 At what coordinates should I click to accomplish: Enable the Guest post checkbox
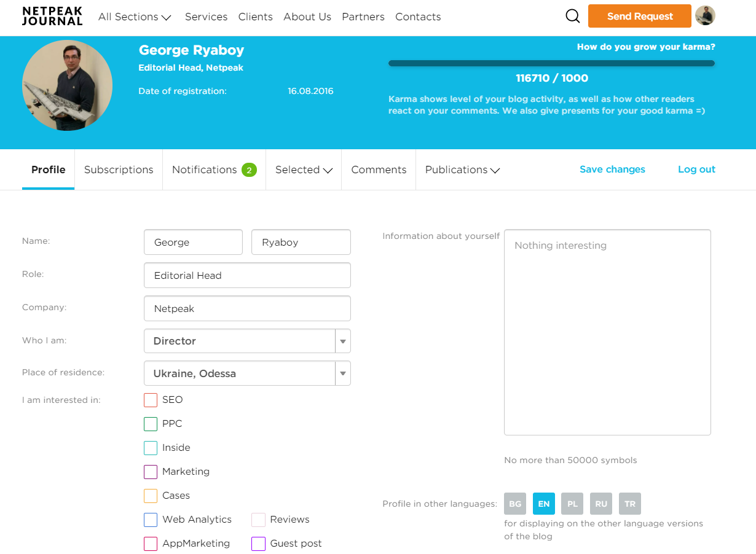click(x=258, y=544)
